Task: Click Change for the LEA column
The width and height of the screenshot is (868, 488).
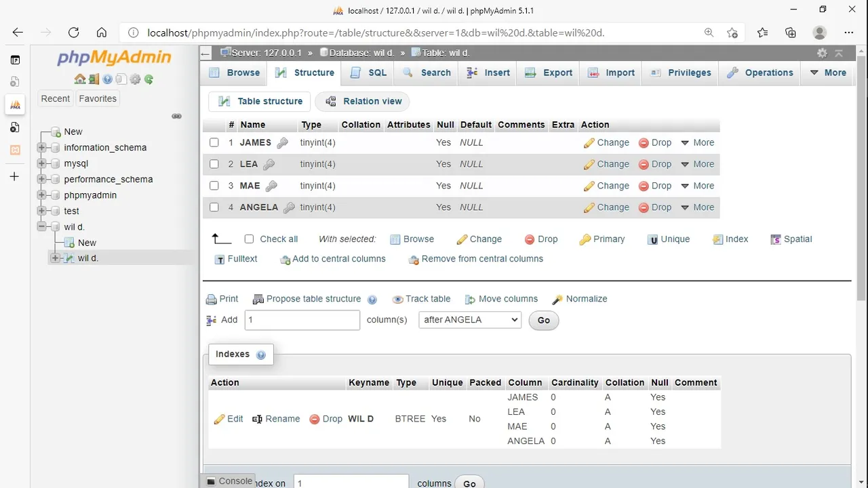Action: (606, 164)
